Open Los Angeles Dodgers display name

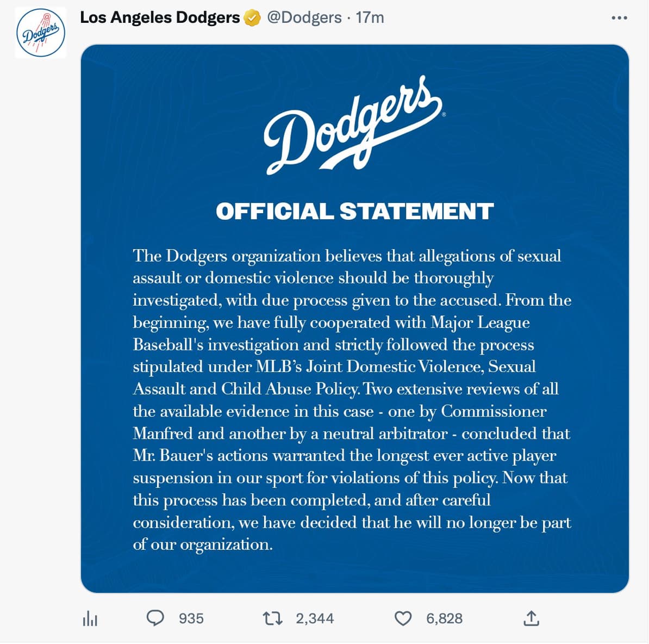tap(159, 17)
